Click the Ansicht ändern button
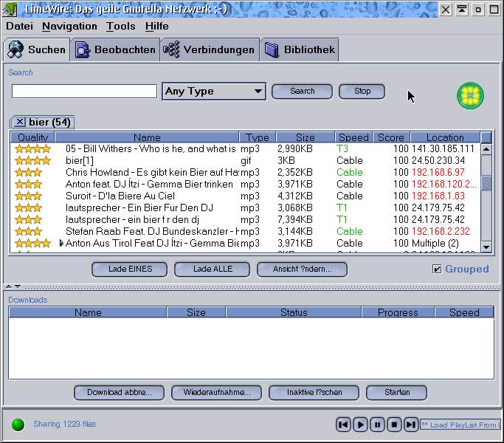This screenshot has height=443, width=504. coord(302,269)
